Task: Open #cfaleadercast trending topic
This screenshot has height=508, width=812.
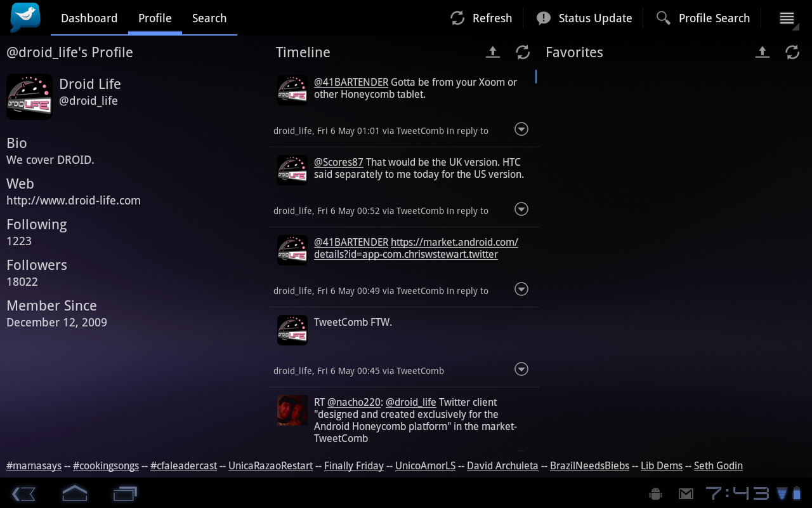Action: [184, 465]
